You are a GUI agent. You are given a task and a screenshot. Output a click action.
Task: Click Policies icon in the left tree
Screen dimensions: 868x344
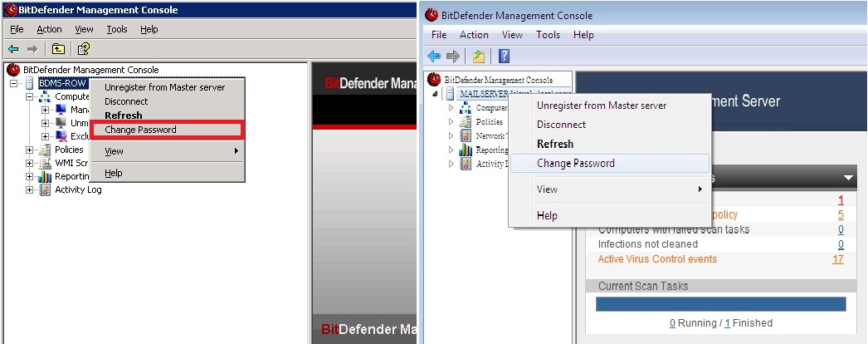[x=45, y=150]
